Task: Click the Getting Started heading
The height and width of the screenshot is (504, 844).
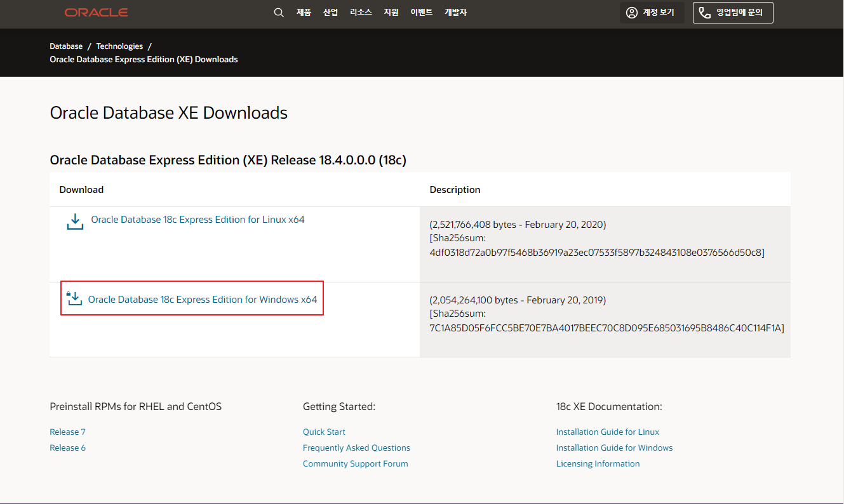Action: [339, 407]
